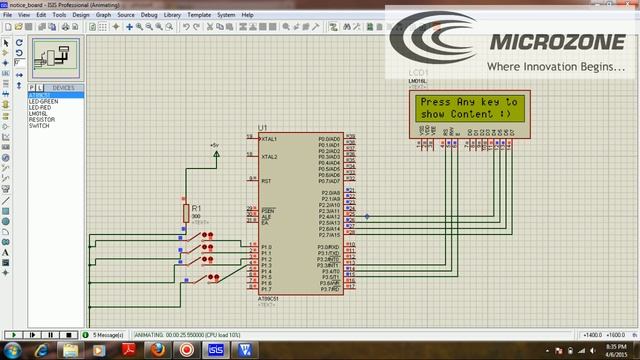Select the 2D Circle drawing tool
This screenshot has height=360, width=640.
(x=6, y=221)
